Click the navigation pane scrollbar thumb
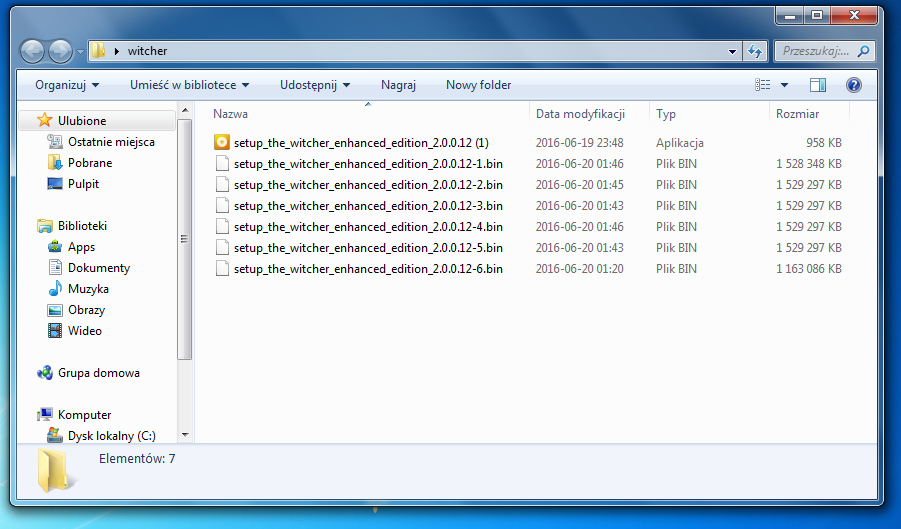The width and height of the screenshot is (901, 529). coord(184,239)
